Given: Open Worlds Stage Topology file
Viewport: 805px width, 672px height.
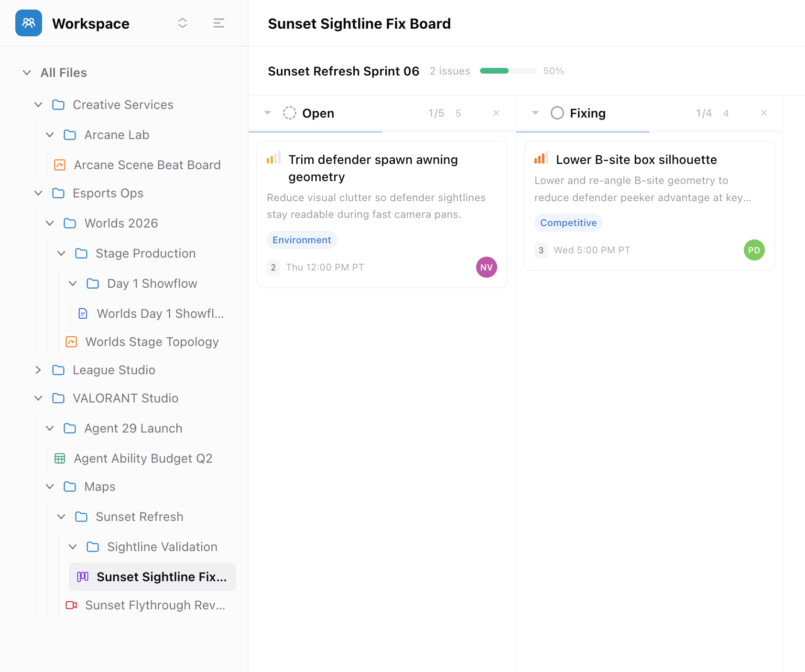Looking at the screenshot, I should tap(152, 342).
